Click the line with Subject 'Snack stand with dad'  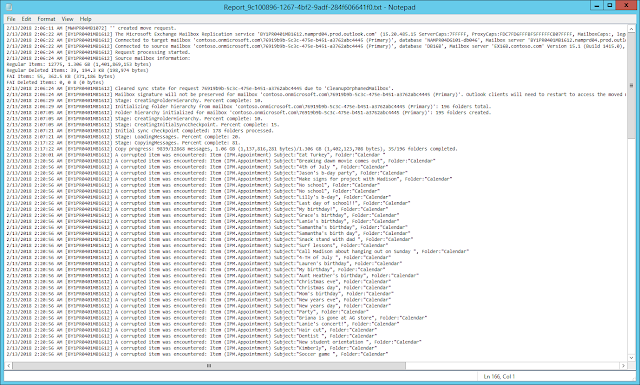(x=210, y=239)
